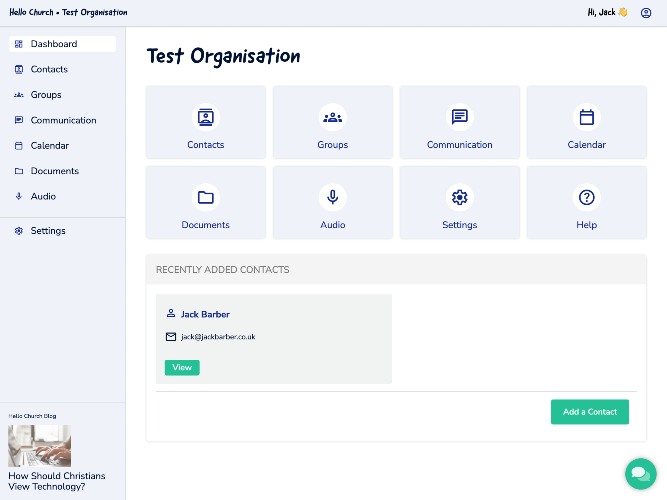Click the Groups tile label
Screen dimensions: 667x500
tap(333, 145)
